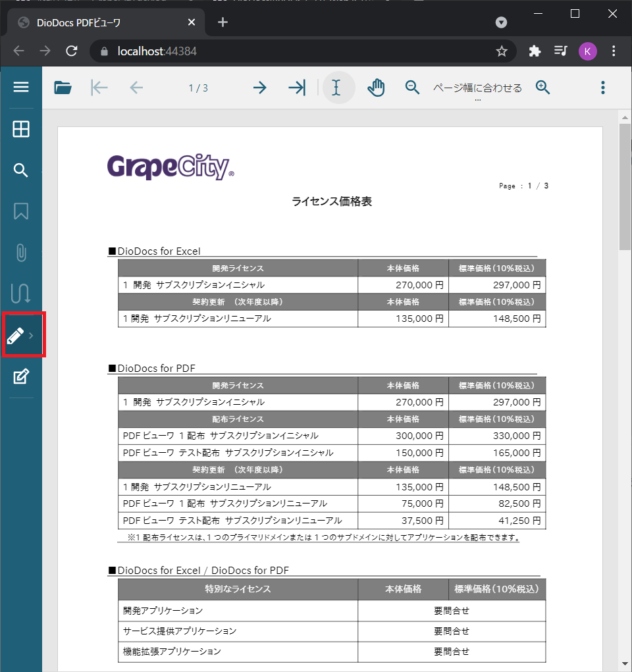This screenshot has width=632, height=672.
Task: Open the annotation editor pencil tool
Action: click(x=15, y=336)
